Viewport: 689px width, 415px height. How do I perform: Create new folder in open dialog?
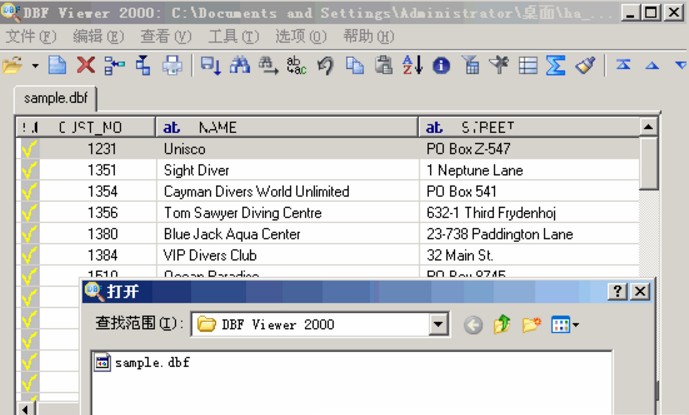(531, 324)
